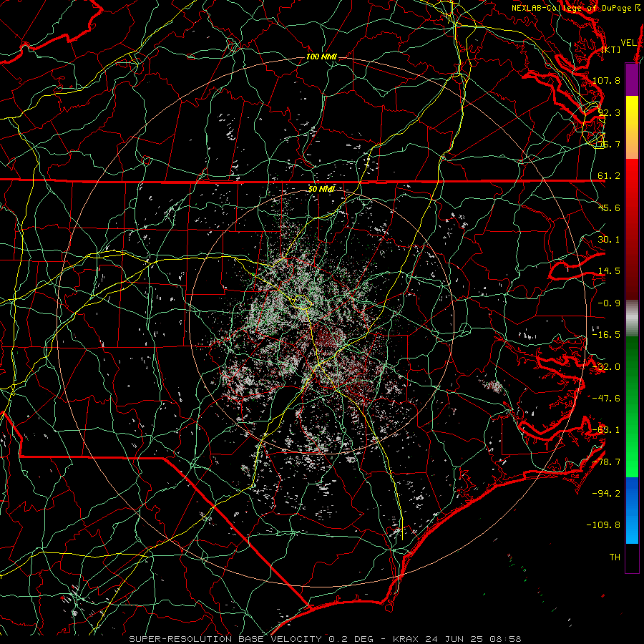The image size is (644, 644).
Task: Select the 107.8 velocity scale value
Action: click(606, 80)
